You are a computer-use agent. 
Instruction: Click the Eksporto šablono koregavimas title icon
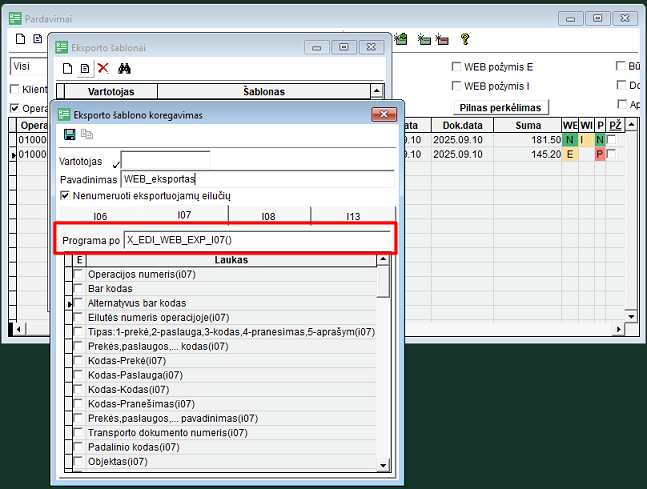click(x=64, y=115)
